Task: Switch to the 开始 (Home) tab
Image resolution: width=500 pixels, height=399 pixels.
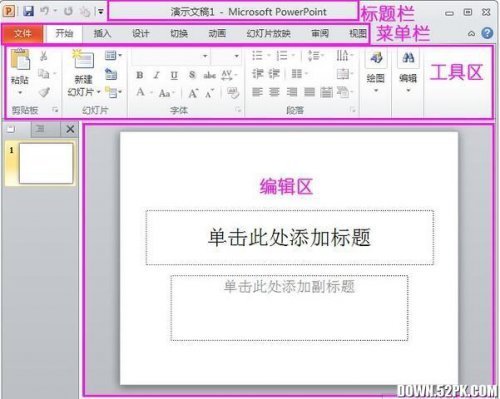Action: point(64,33)
